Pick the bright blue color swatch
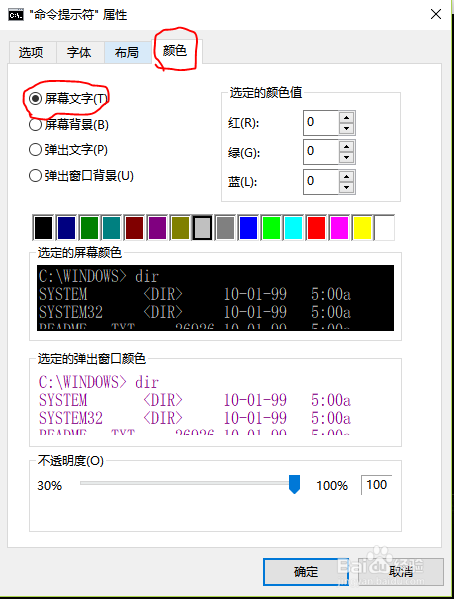The width and height of the screenshot is (454, 599). [x=248, y=228]
